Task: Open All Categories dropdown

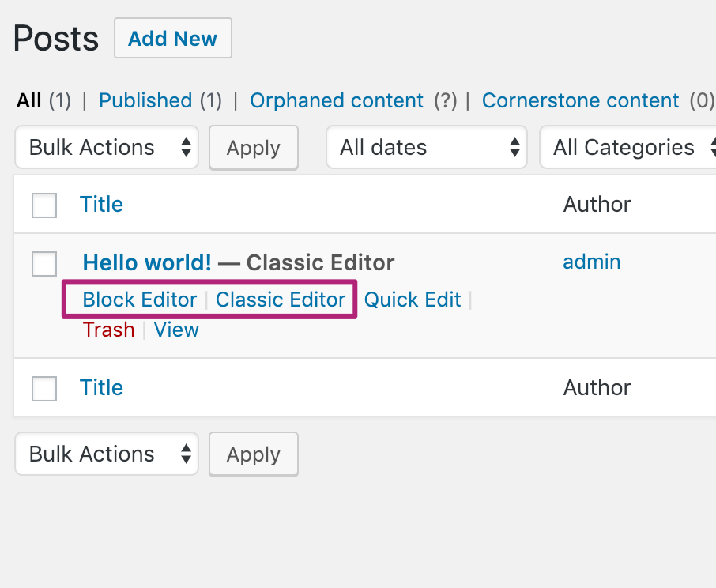Action: click(x=627, y=148)
